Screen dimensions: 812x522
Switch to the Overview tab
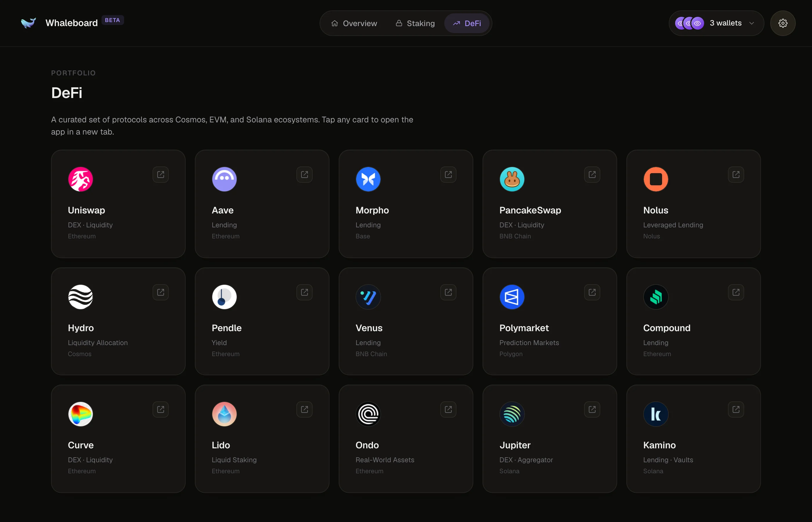click(354, 23)
